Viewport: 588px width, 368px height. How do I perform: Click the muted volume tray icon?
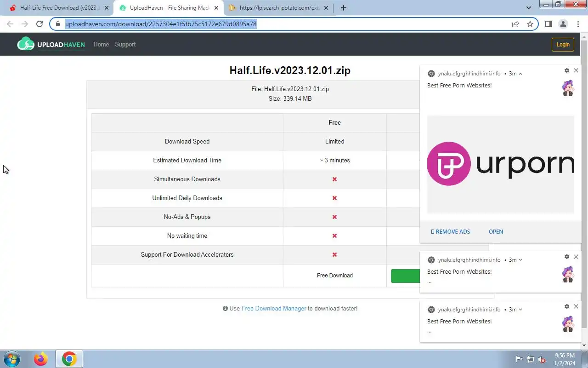(542, 359)
